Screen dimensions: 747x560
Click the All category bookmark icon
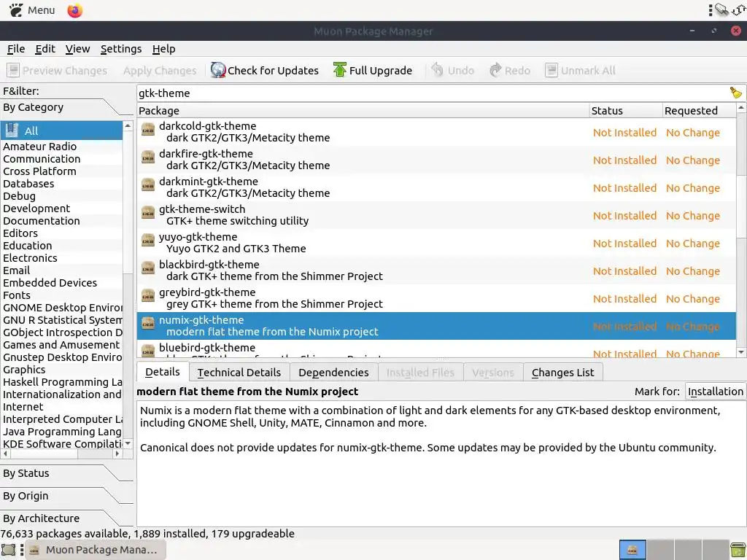[12, 130]
